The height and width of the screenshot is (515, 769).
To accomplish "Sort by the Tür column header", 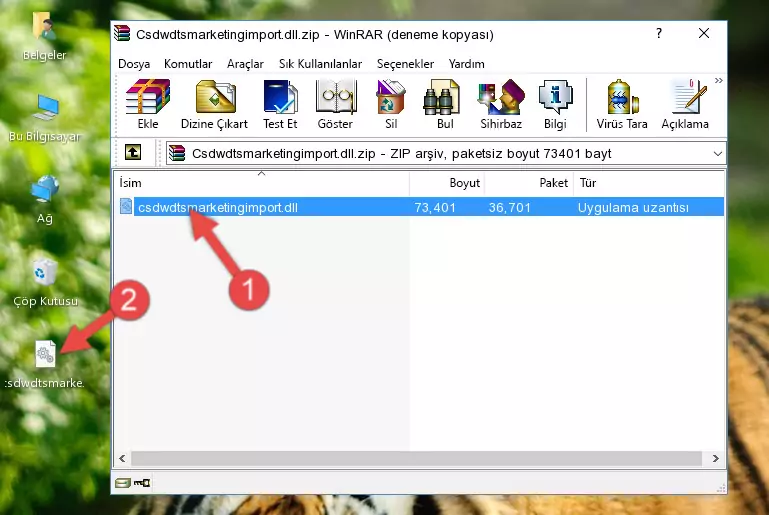I will coord(648,182).
